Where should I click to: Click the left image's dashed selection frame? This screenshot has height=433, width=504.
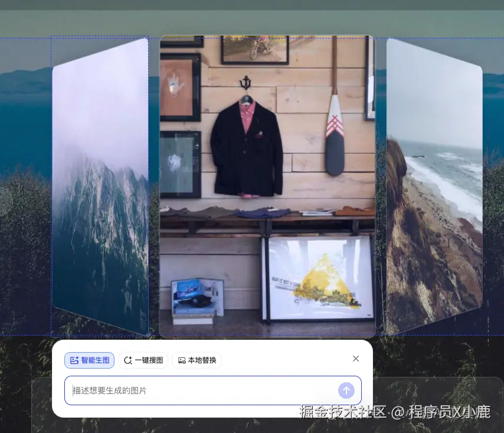coord(53,186)
